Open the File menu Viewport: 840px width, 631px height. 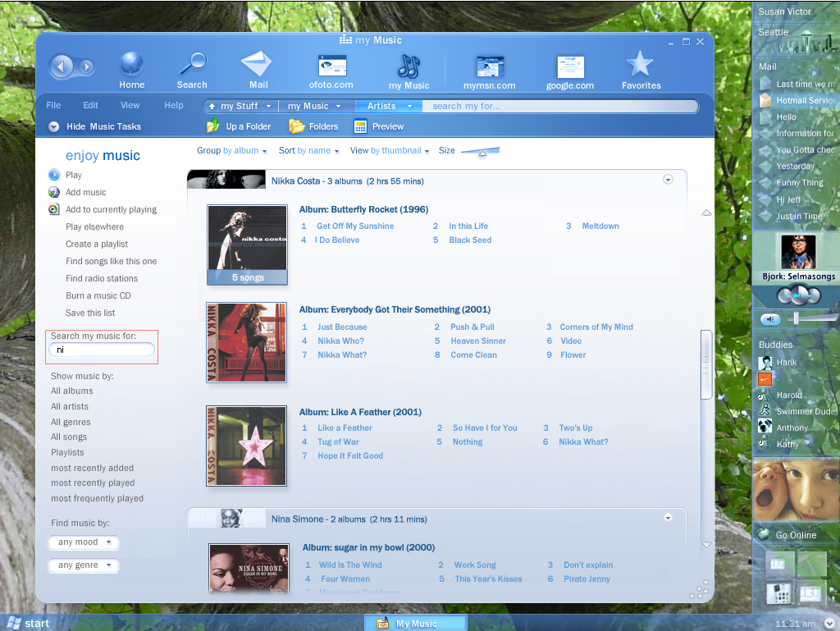[53, 105]
